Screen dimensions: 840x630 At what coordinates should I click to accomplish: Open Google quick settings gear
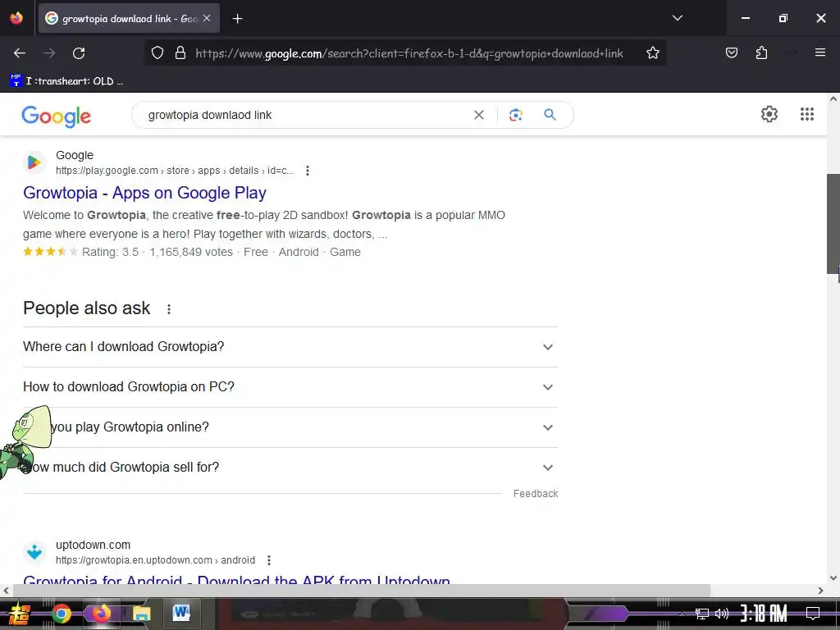click(769, 114)
